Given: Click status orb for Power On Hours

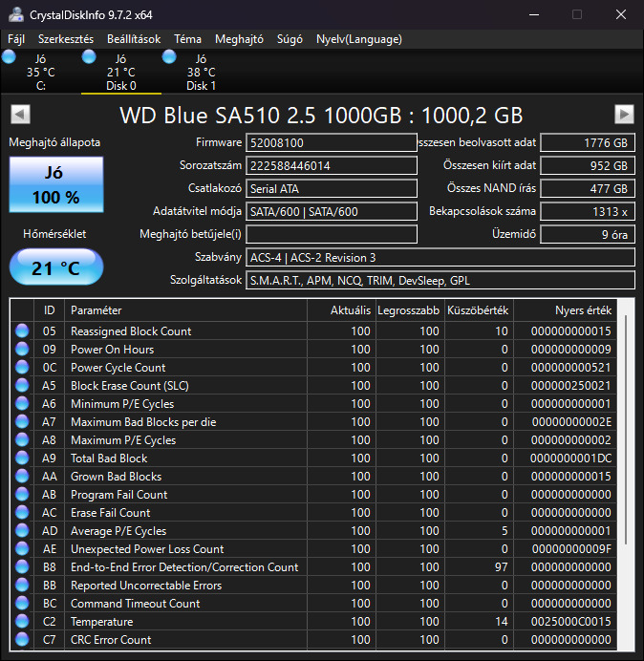Looking at the screenshot, I should 22,349.
